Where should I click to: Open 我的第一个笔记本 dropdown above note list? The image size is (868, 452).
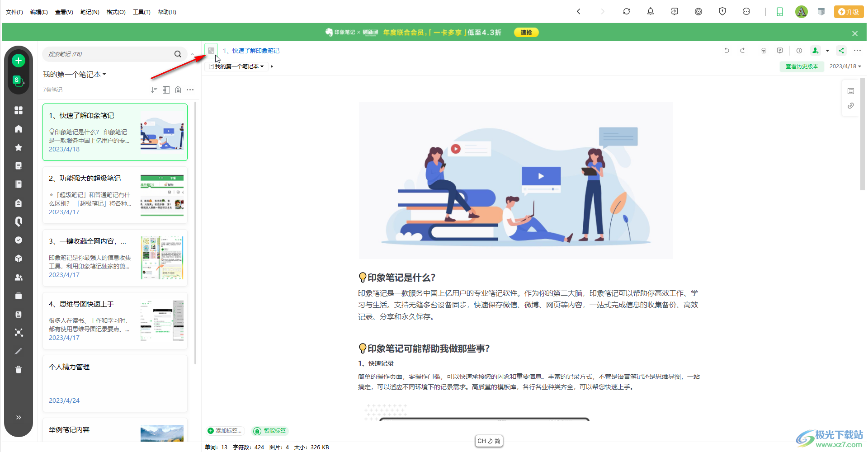74,75
